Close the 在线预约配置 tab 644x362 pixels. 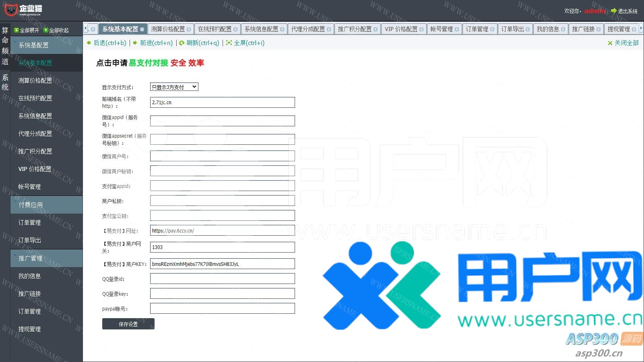tap(235, 29)
